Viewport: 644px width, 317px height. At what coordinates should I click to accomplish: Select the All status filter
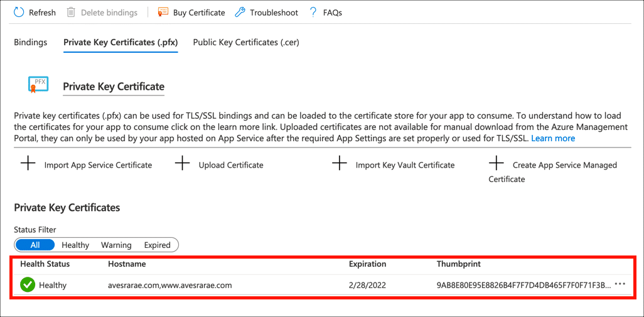35,245
